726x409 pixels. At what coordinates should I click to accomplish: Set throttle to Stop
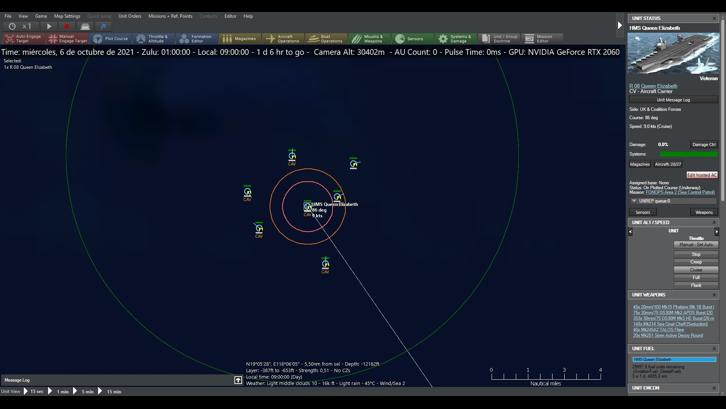point(696,254)
